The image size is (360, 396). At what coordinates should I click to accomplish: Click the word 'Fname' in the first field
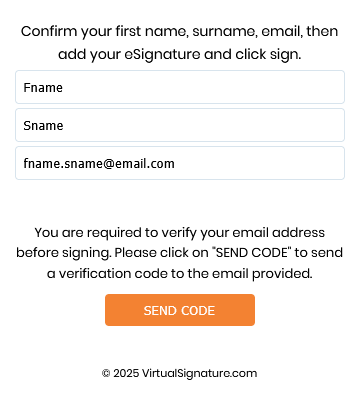(x=43, y=88)
